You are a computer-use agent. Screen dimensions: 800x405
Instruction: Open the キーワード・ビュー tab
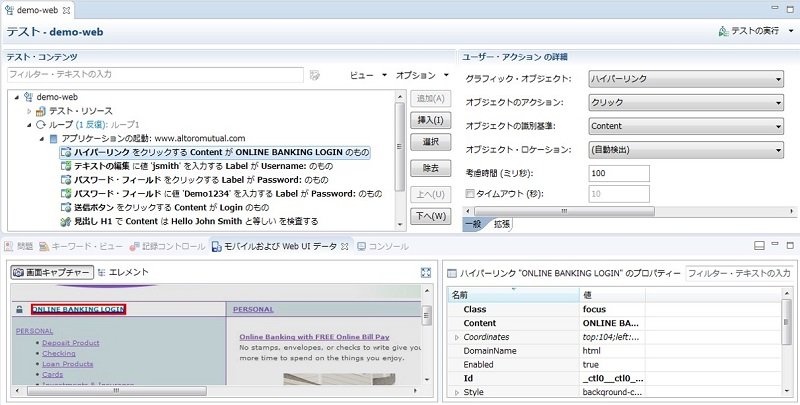82,246
